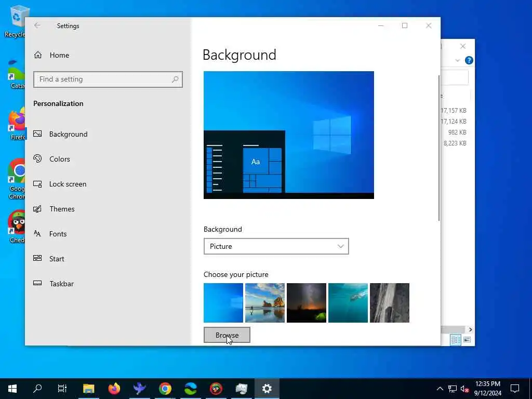Select the 8,223 KB file row
The image size is (532, 399).
[x=455, y=143]
